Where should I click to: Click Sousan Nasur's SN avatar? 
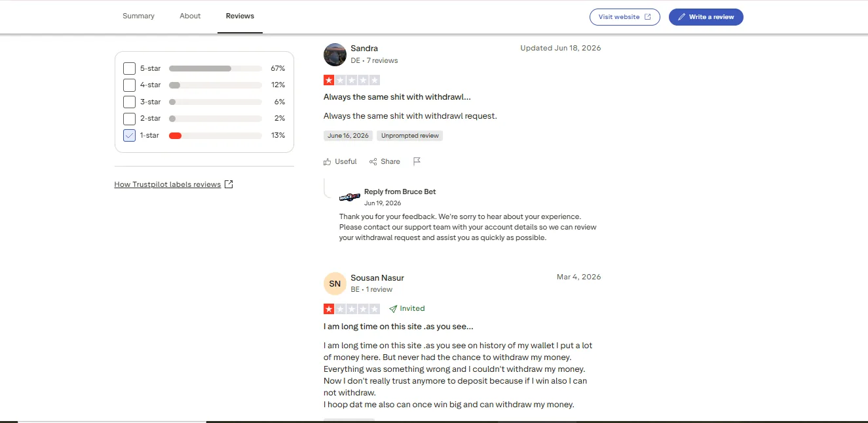coord(335,283)
